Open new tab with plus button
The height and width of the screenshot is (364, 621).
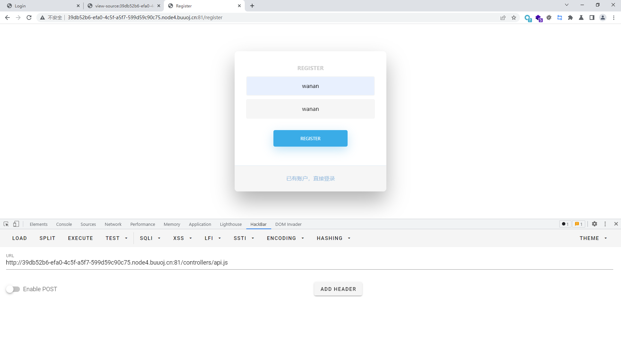pyautogui.click(x=252, y=6)
